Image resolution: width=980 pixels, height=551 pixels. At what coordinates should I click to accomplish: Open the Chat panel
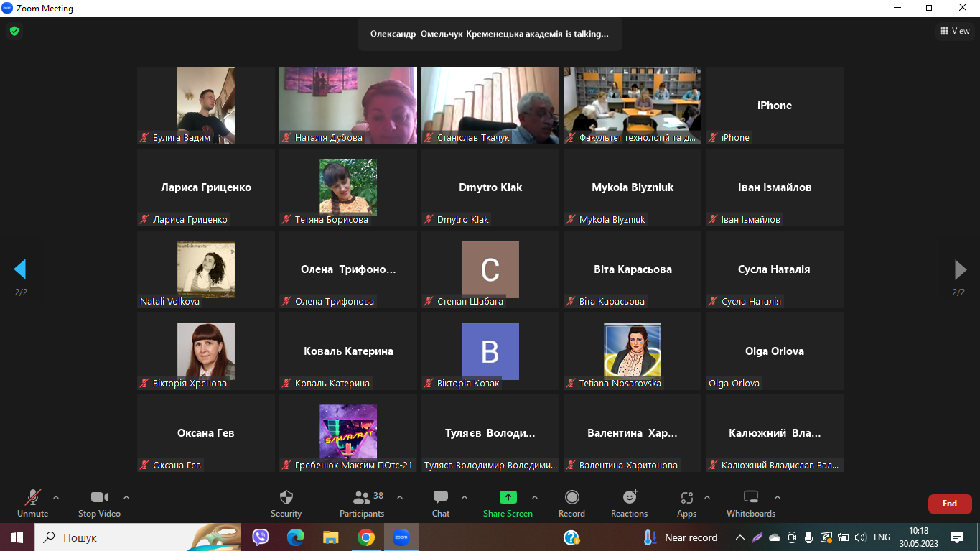[x=441, y=503]
